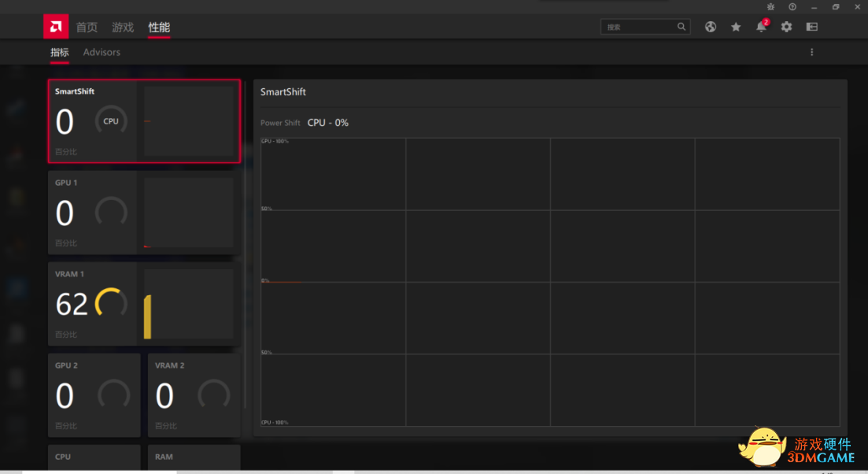Open notifications bell with badge
This screenshot has height=474, width=868.
[762, 26]
